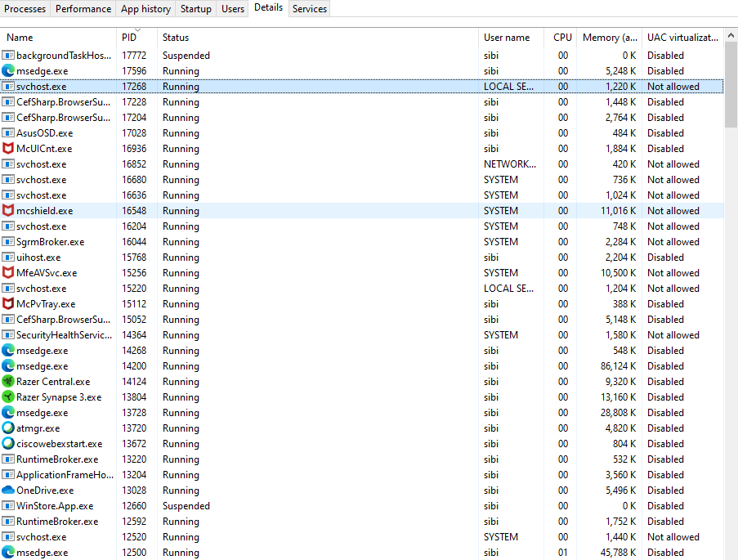Click the svchost.exe icon with PID 17268
Image resolution: width=738 pixels, height=560 pixels.
click(x=8, y=86)
